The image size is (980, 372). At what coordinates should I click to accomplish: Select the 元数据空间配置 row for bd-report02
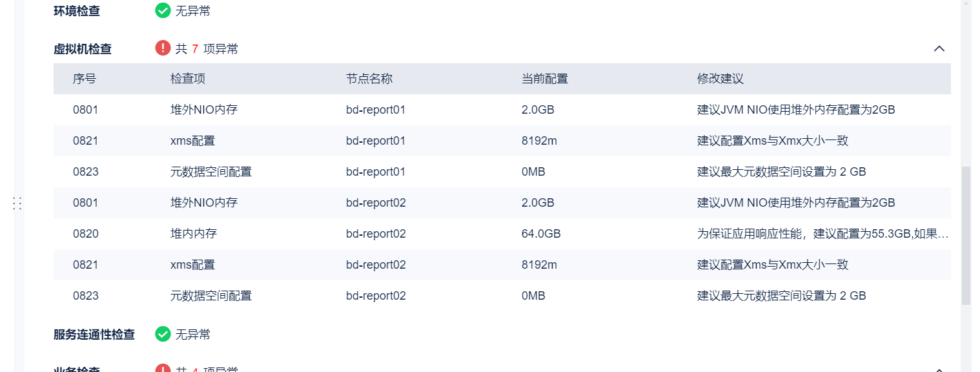[x=502, y=296]
